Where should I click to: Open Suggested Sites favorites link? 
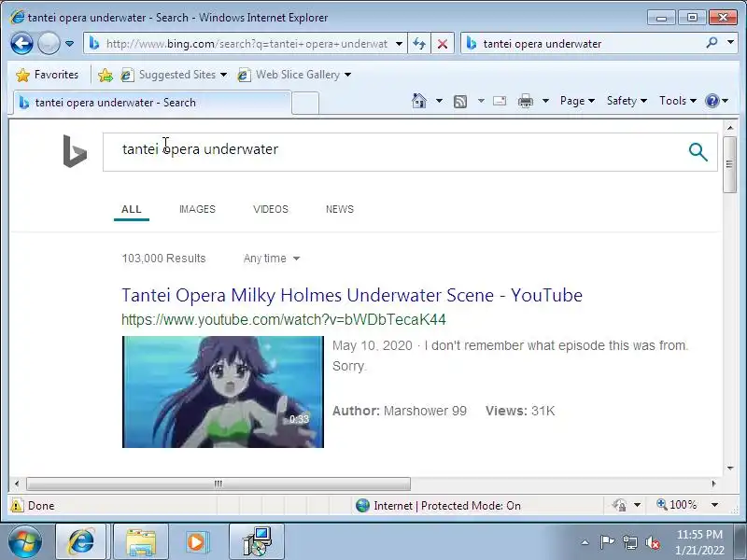(x=174, y=75)
